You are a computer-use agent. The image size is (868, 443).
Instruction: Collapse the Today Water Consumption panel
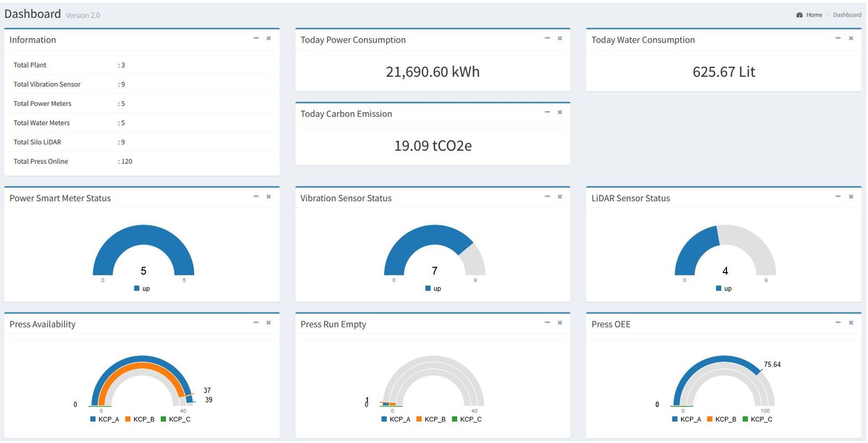[838, 38]
